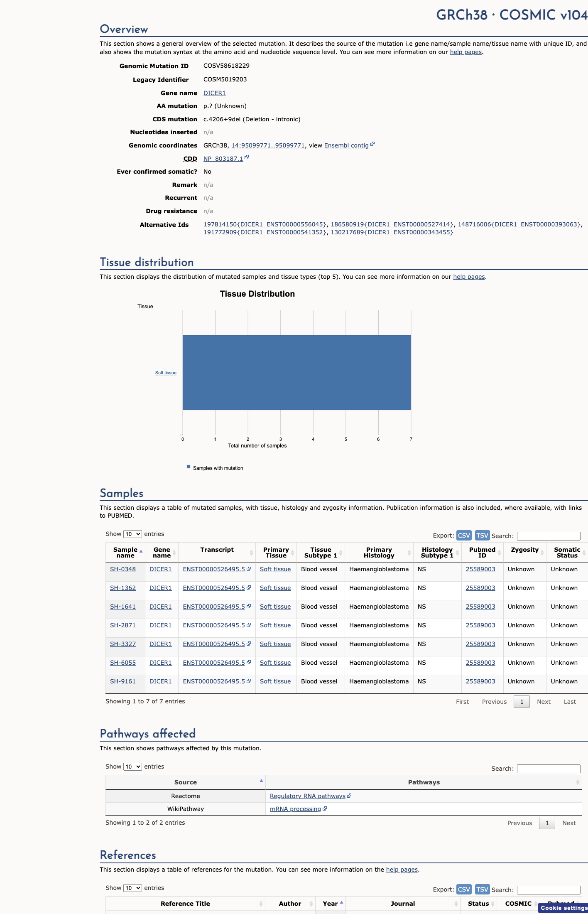Sort Pathways table by Source column

186,782
